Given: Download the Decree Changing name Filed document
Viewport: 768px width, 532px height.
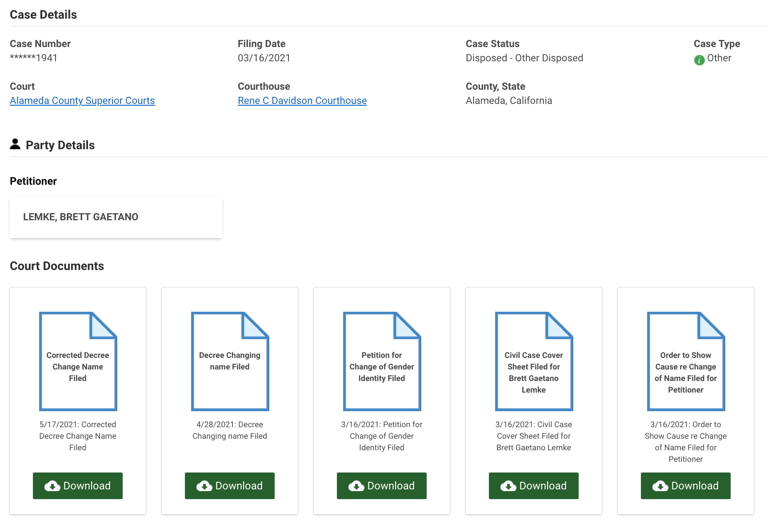Looking at the screenshot, I should click(230, 486).
